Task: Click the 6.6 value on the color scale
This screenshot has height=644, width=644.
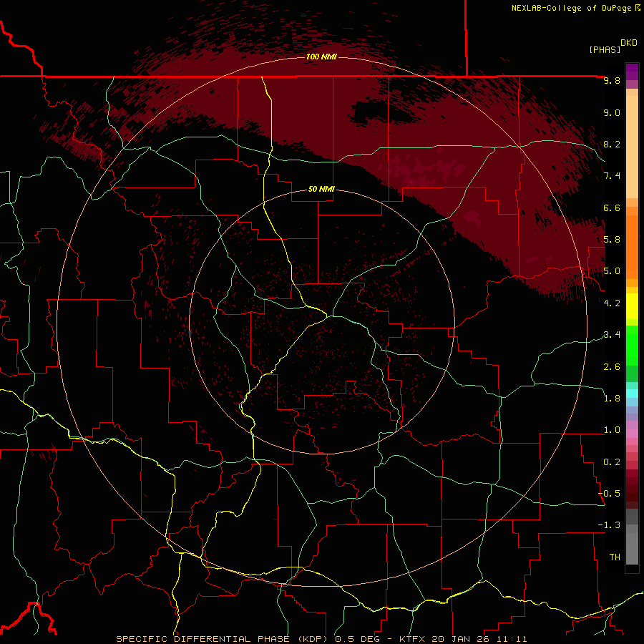Action: [x=612, y=208]
